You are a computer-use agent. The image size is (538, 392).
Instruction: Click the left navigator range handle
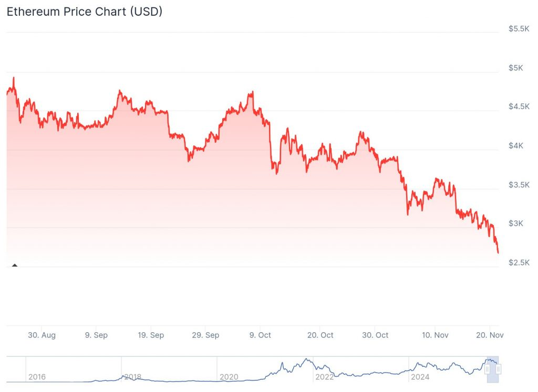(487, 369)
